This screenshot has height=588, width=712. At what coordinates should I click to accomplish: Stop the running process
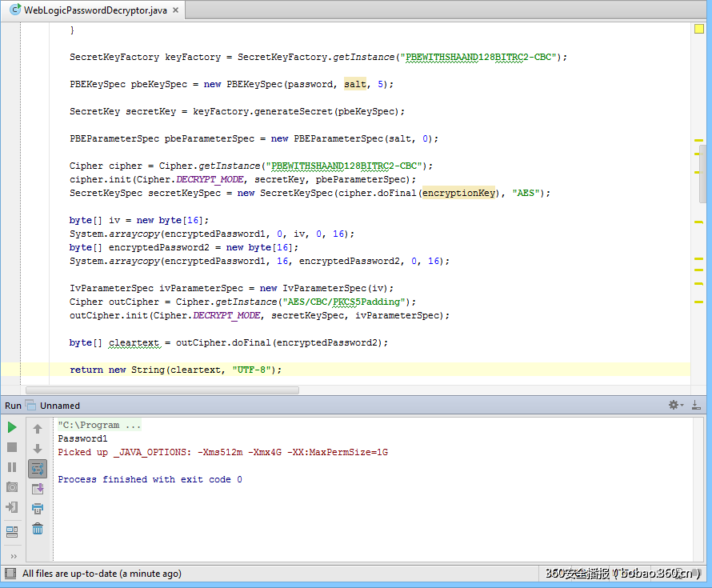click(x=12, y=447)
